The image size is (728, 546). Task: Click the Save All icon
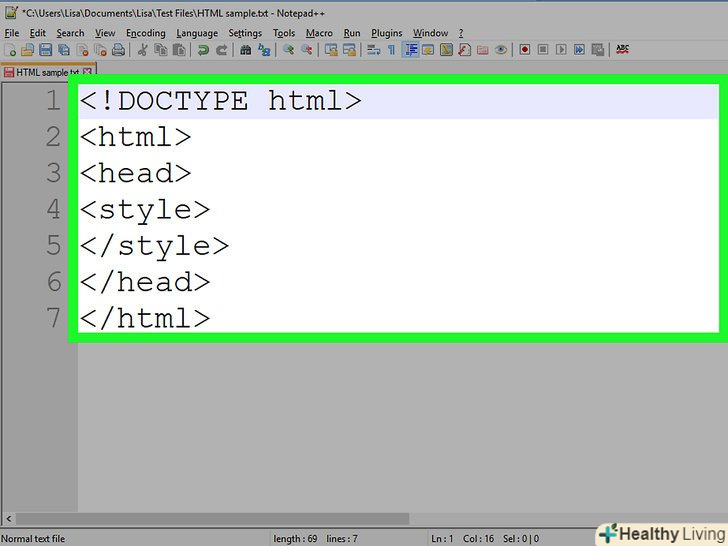point(64,50)
